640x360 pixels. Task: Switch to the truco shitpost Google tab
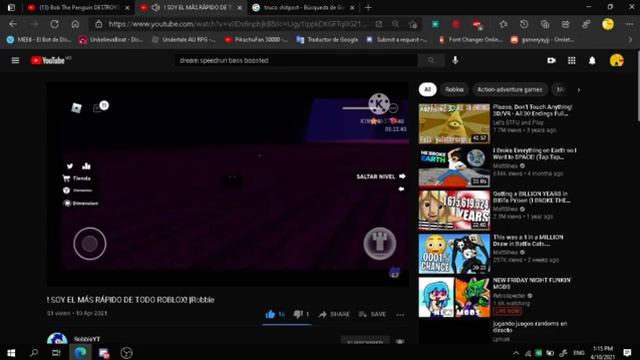pyautogui.click(x=304, y=8)
